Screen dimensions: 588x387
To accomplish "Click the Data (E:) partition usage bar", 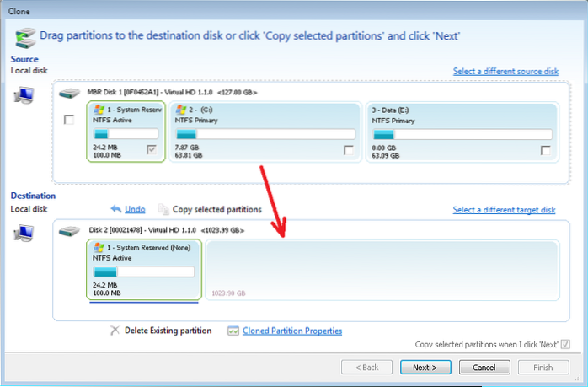I will tap(462, 134).
